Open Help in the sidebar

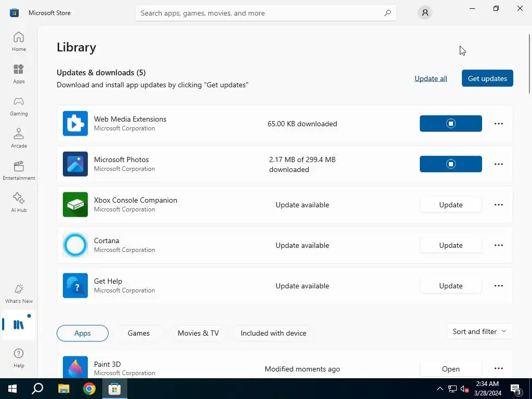point(19,358)
